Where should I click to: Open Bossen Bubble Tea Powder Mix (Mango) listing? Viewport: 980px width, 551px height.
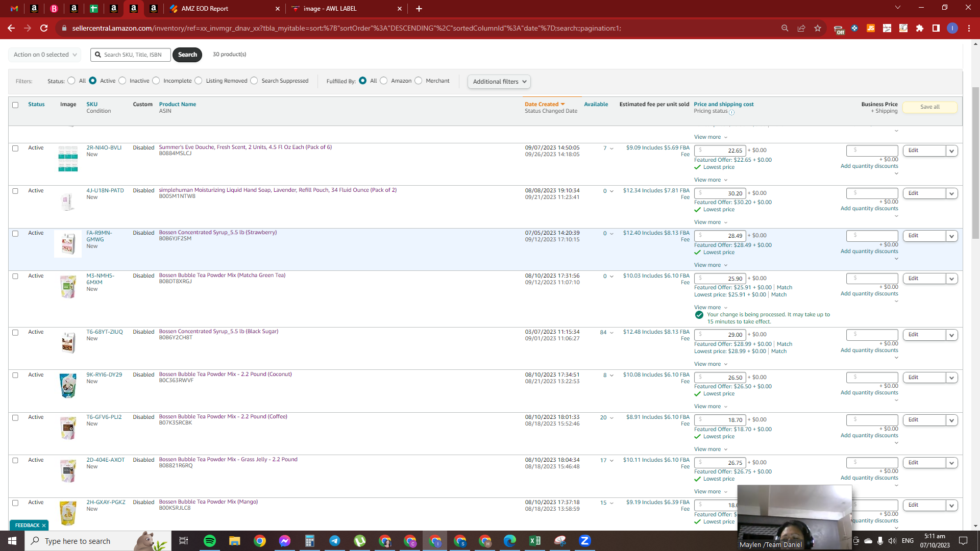point(208,502)
